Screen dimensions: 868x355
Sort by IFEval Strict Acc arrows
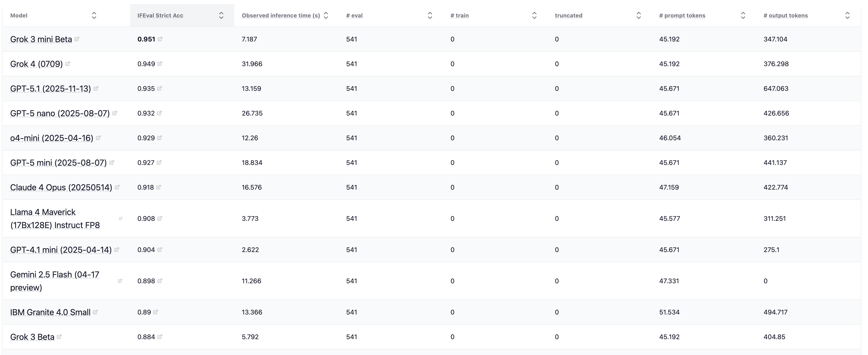tap(221, 16)
